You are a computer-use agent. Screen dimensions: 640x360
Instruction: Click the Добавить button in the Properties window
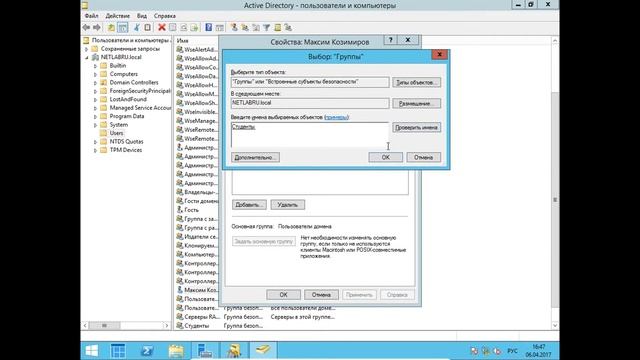pyautogui.click(x=249, y=205)
